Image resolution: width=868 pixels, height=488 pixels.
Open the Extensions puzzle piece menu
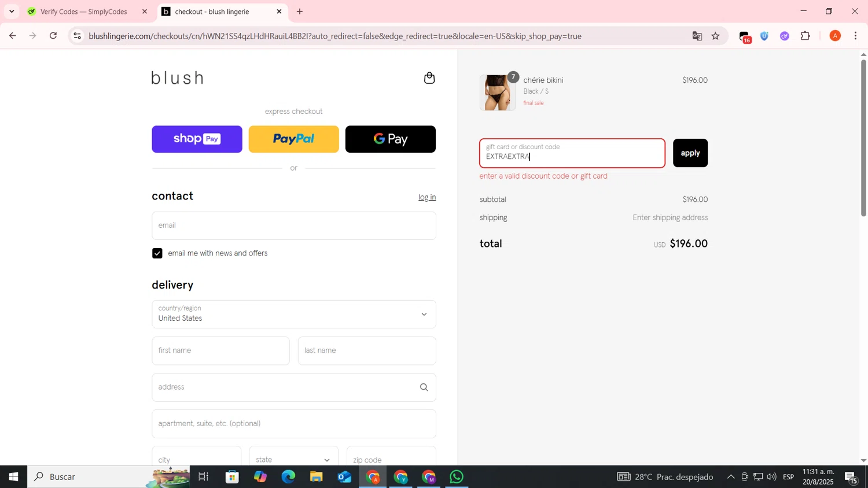(x=806, y=36)
